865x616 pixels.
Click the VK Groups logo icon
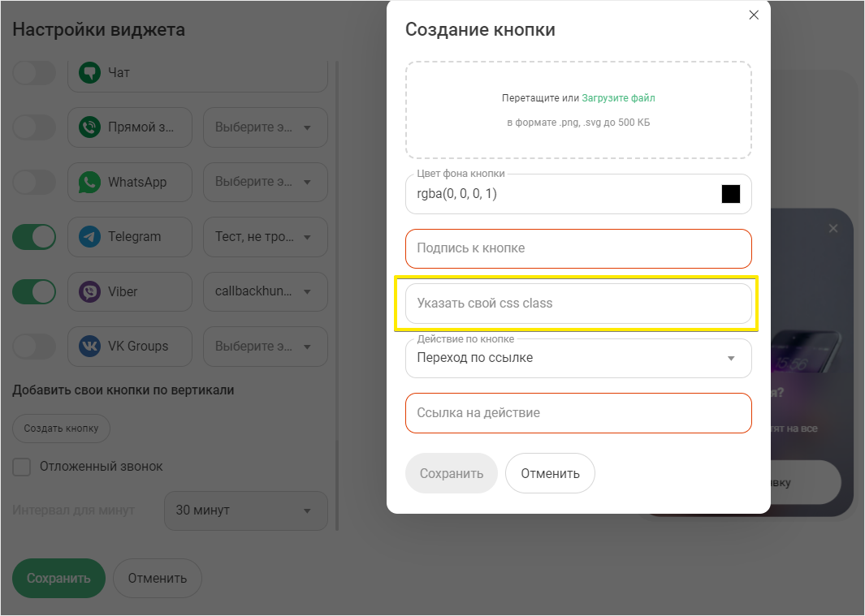click(x=89, y=346)
